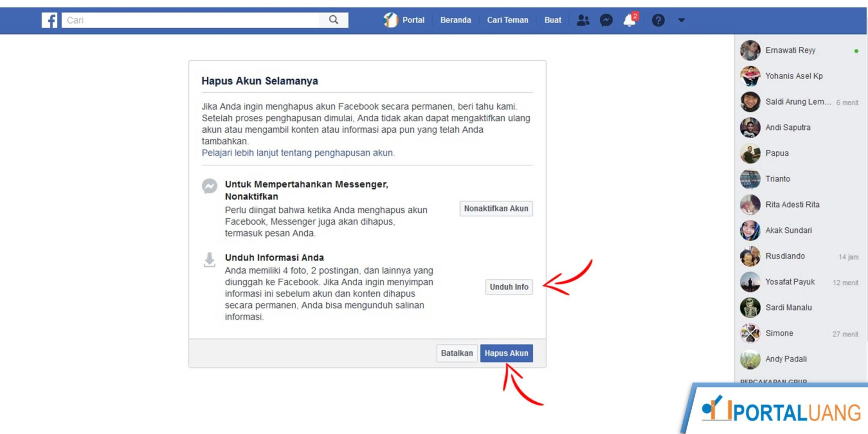Click the Nonaktifkan Akun button
The height and width of the screenshot is (434, 868).
point(496,209)
